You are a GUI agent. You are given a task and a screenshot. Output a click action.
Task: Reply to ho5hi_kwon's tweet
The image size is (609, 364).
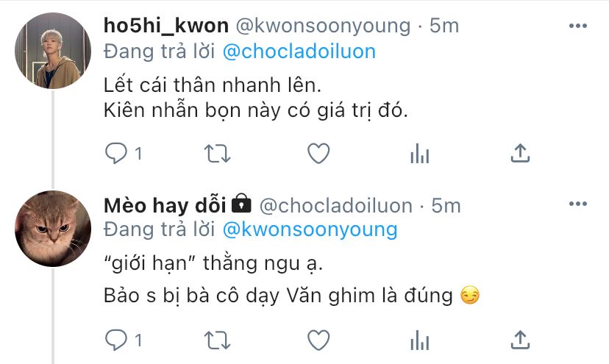coord(115,154)
